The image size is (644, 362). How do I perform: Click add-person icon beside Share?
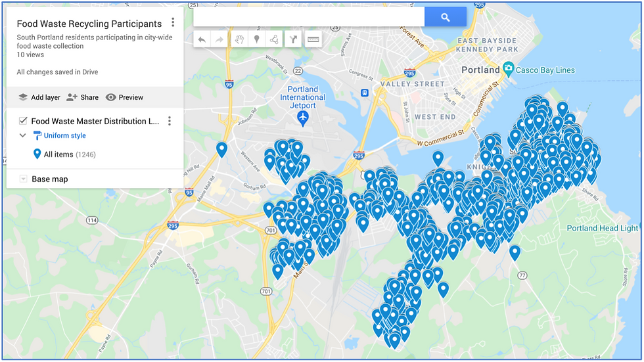pyautogui.click(x=72, y=97)
